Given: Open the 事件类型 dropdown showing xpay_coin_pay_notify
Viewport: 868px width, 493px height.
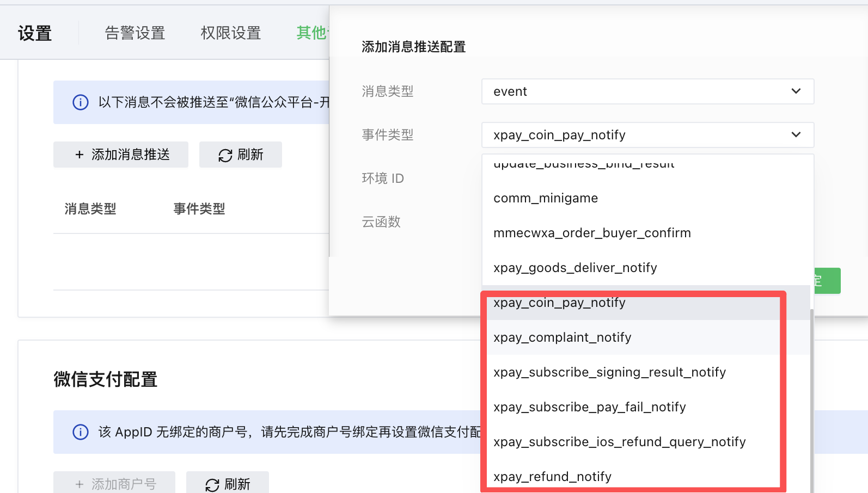Looking at the screenshot, I should [648, 135].
